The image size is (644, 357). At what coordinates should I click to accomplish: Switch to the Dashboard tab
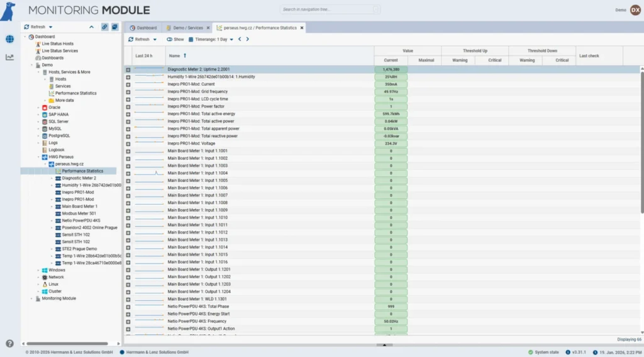pyautogui.click(x=143, y=28)
